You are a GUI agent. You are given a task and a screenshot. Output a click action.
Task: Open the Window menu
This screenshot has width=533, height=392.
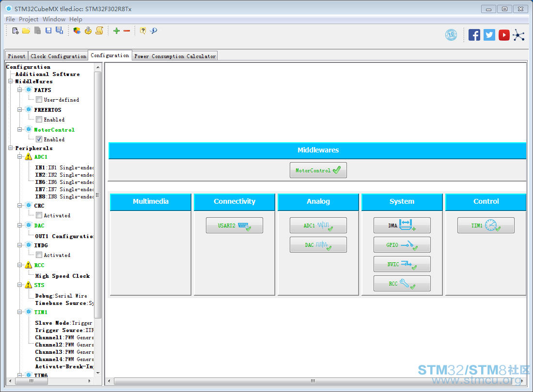coord(54,19)
